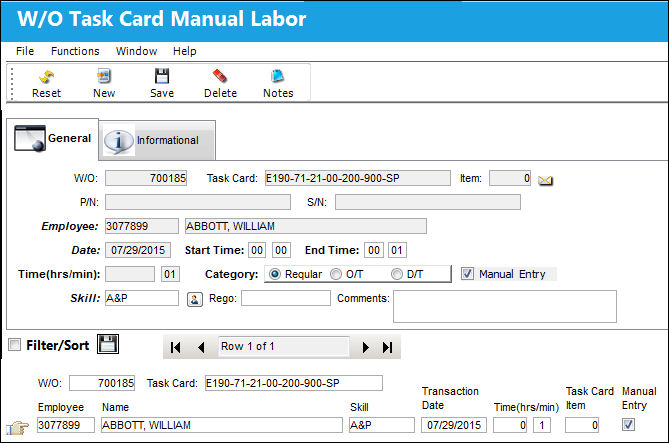Click the Employee number field 3077899 in form
669x443 pixels.
click(x=142, y=226)
